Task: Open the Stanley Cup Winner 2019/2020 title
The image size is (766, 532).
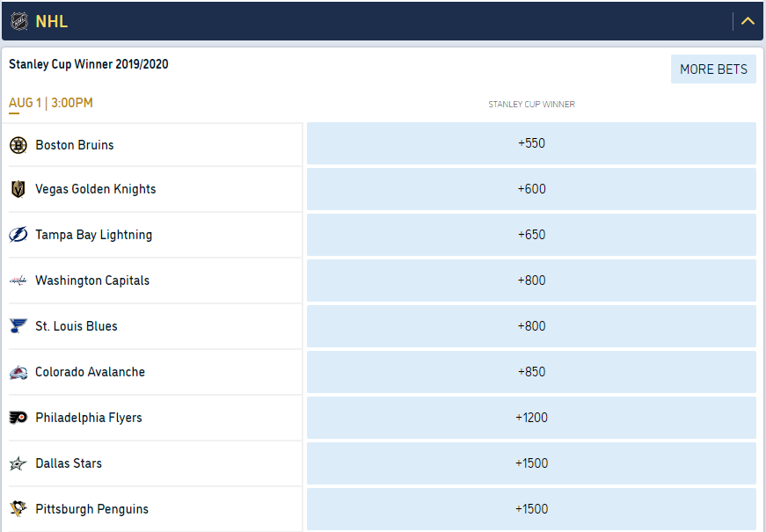Action: tap(89, 64)
